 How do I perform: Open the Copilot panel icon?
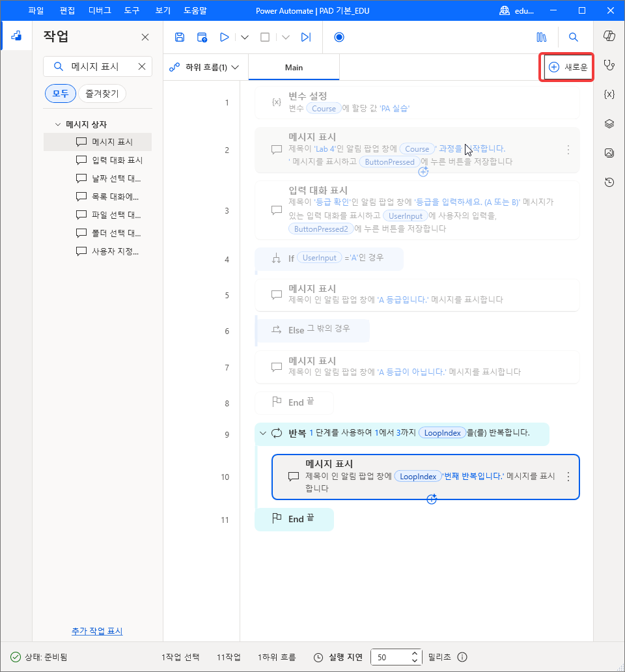click(609, 36)
